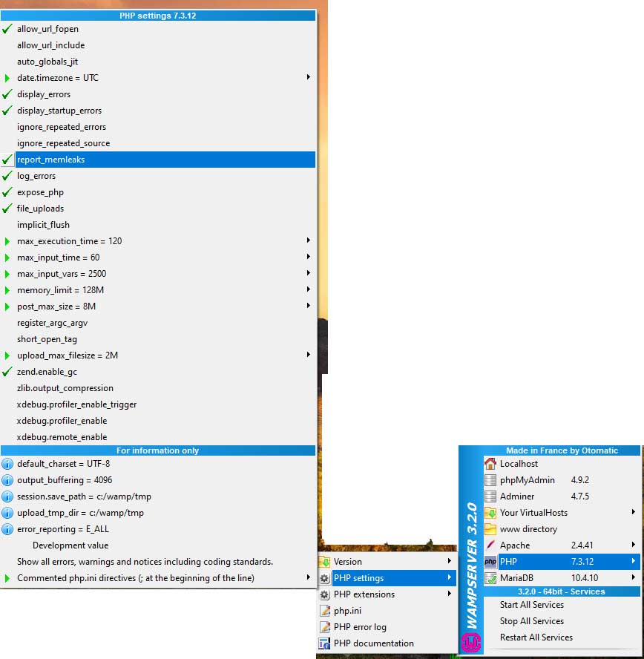Click info icon beside upload_tmp_dir
Image resolution: width=644 pixels, height=659 pixels.
(7, 513)
